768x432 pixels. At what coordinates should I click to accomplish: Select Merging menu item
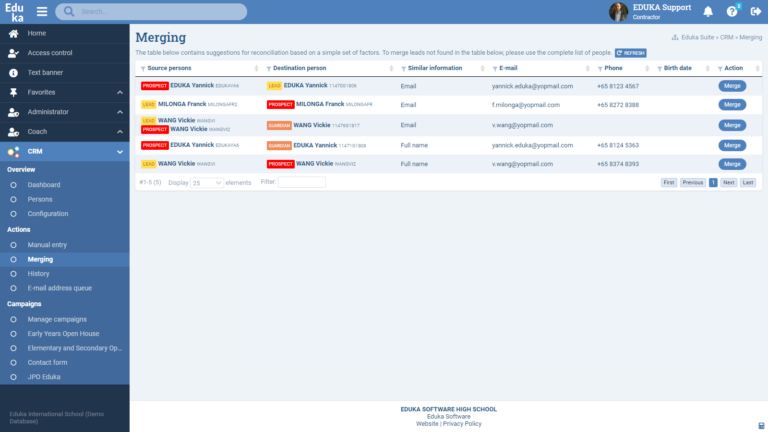tap(40, 260)
